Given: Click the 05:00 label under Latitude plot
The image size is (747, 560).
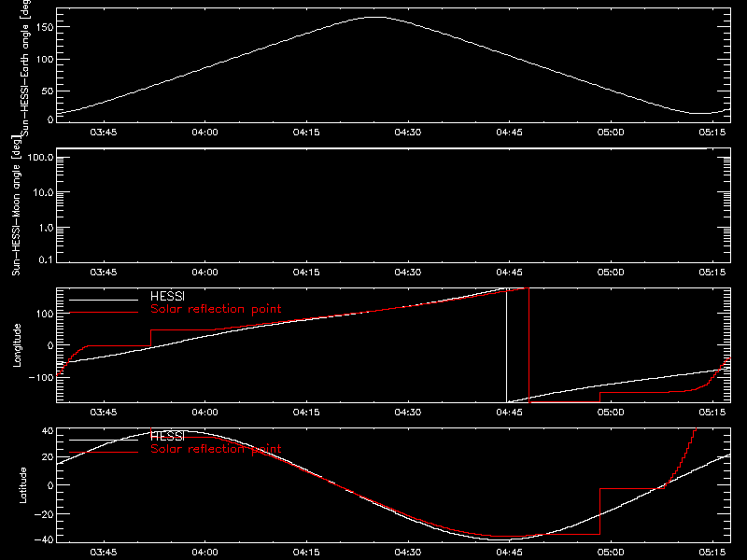Looking at the screenshot, I should tap(611, 553).
